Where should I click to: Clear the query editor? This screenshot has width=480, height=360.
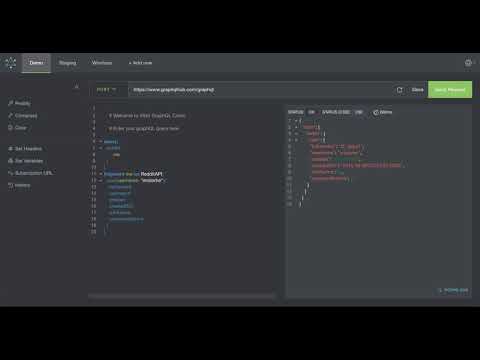tap(17, 128)
